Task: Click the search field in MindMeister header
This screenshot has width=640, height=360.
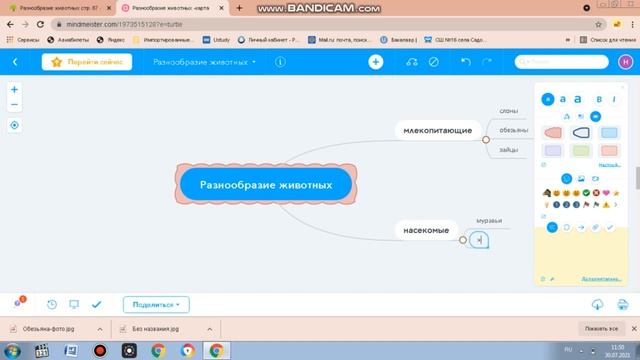Action: tap(561, 62)
